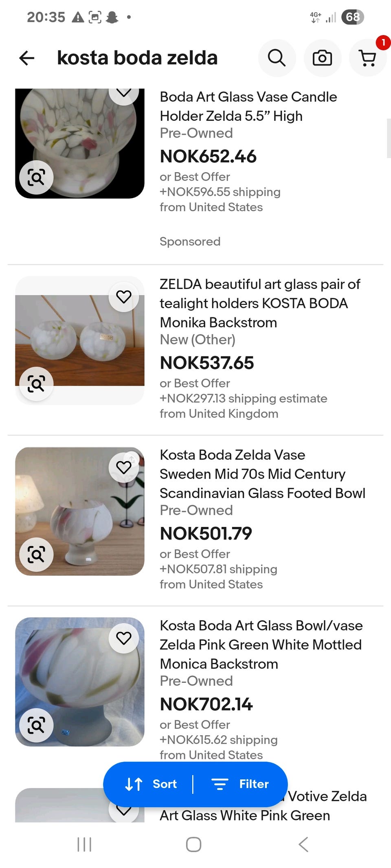The height and width of the screenshot is (868, 391).
Task: Open the Filter options
Action: click(240, 784)
